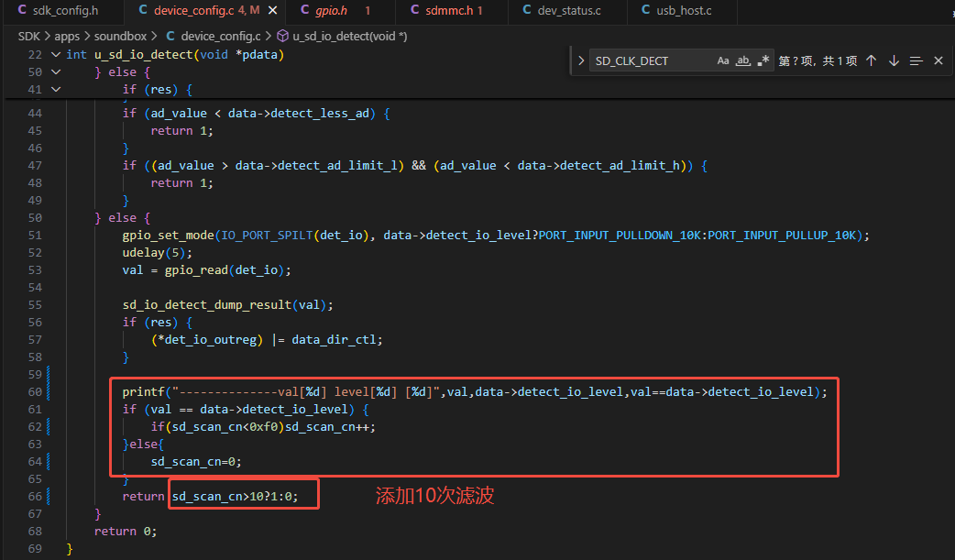Viewport: 955px width, 560px height.
Task: Collapse the sticky else block at line 50
Action: coord(56,71)
